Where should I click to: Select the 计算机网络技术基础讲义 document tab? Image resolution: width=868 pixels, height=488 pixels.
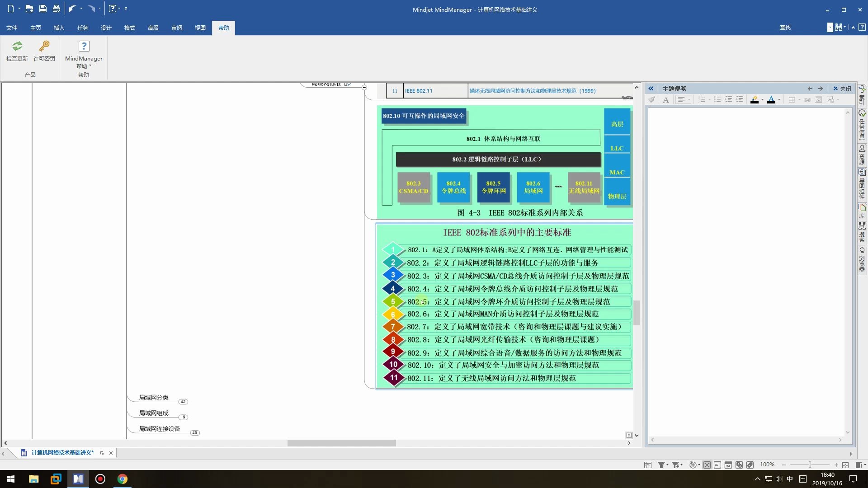63,453
